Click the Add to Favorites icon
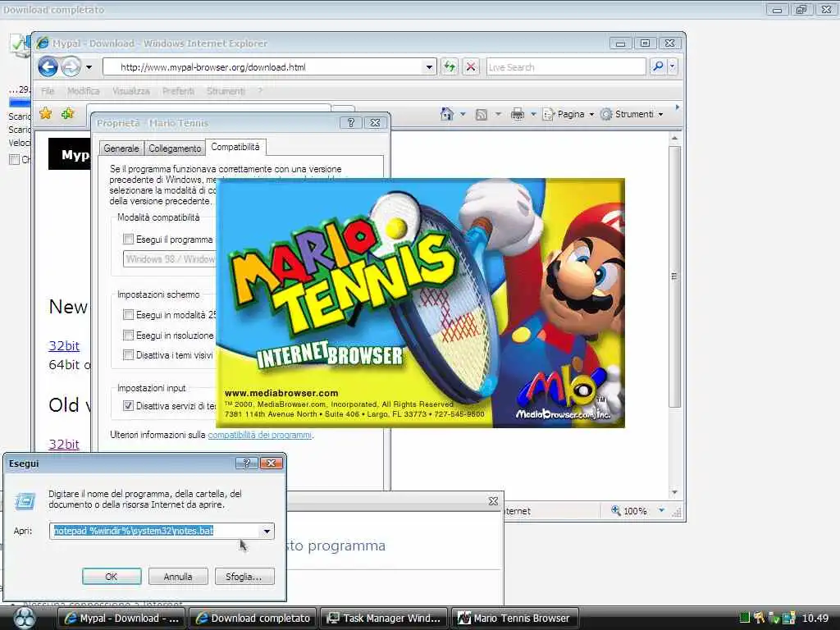 pyautogui.click(x=67, y=113)
